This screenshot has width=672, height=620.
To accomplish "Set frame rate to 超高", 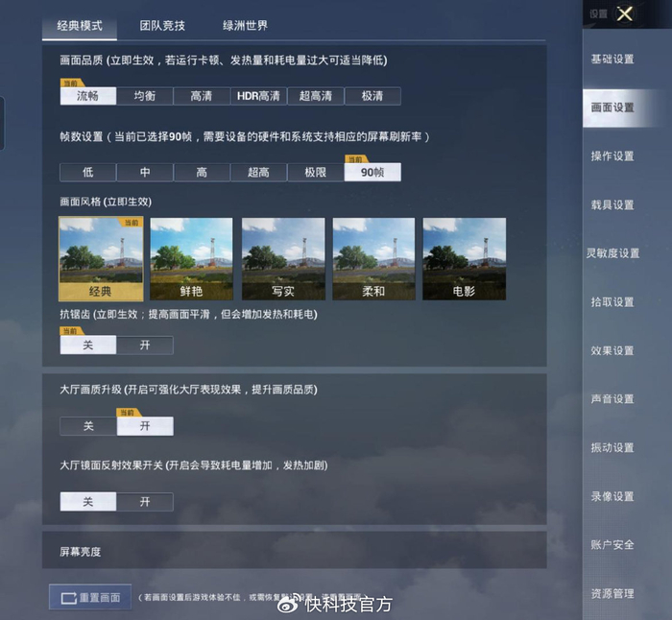I will coord(258,172).
